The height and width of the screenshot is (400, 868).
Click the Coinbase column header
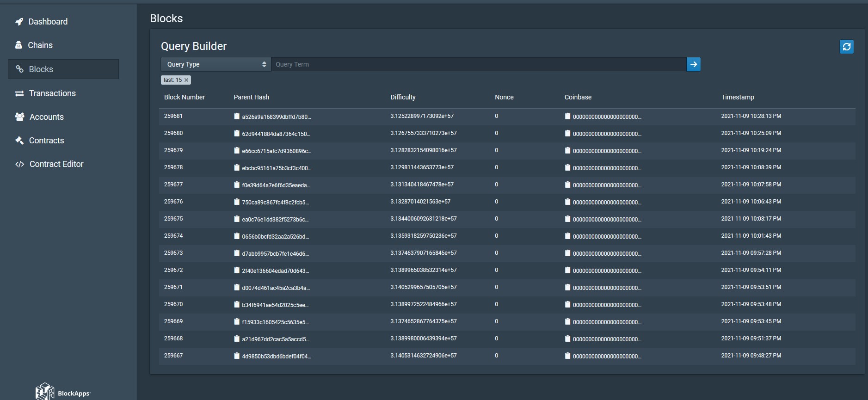(x=578, y=97)
